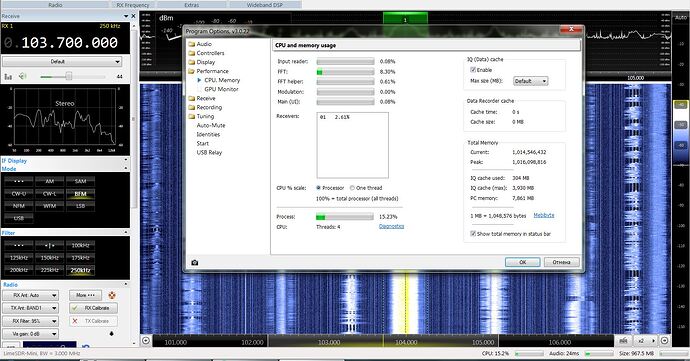Open the Mebibyte link
This screenshot has height=361, width=690.
(544, 215)
